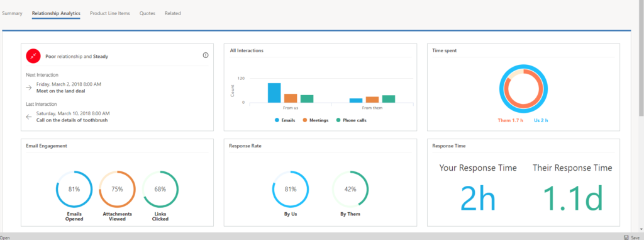Click the 'Response Time' card title
The image size is (644, 240).
(448, 146)
